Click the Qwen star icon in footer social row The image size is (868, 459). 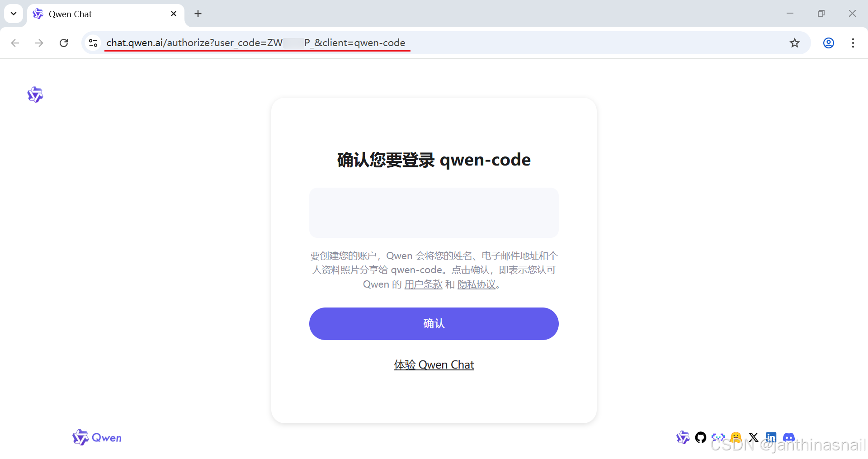pyautogui.click(x=683, y=437)
